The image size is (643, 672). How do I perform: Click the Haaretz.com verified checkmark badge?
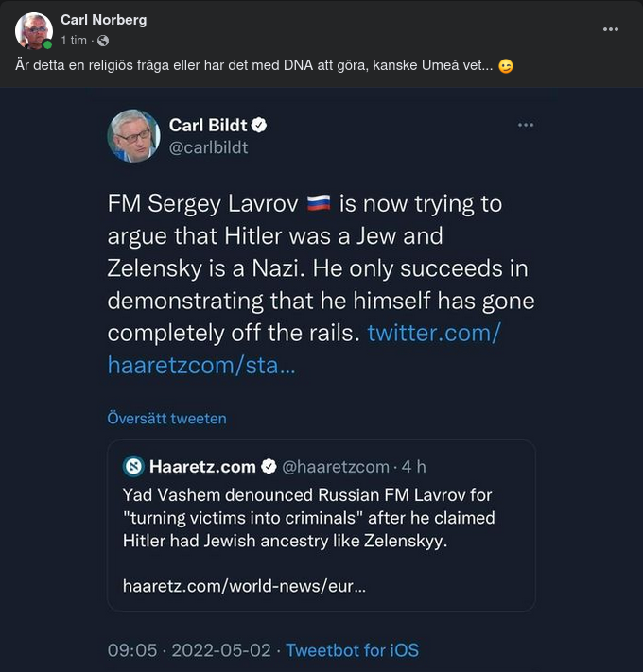click(269, 466)
